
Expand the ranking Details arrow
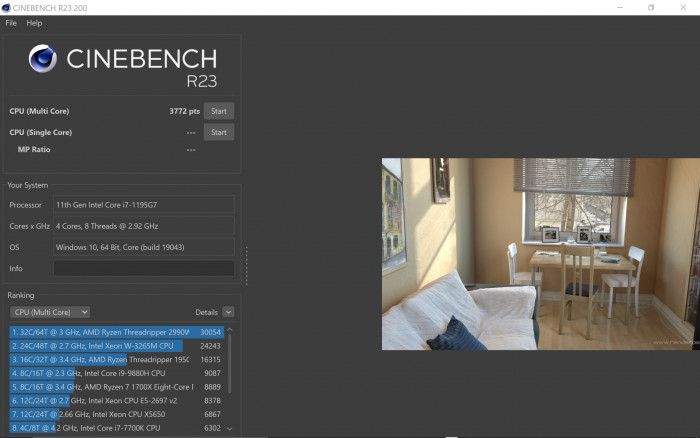coord(229,312)
